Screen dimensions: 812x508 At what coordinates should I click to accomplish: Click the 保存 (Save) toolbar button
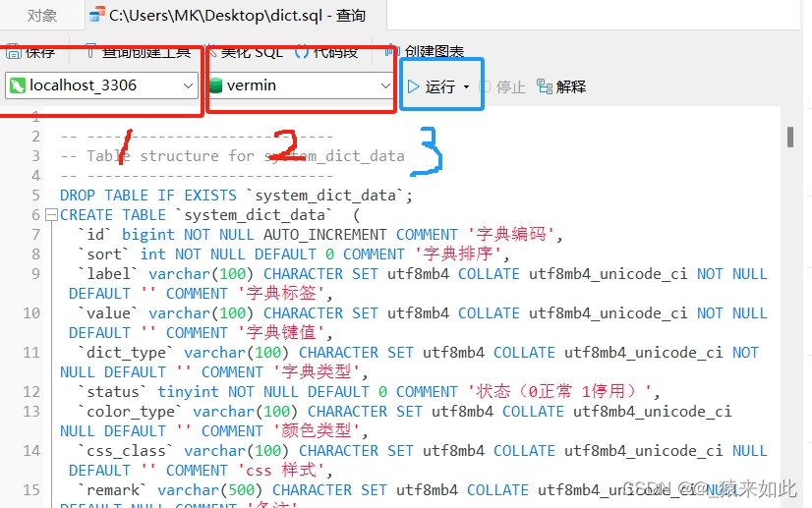coord(30,51)
